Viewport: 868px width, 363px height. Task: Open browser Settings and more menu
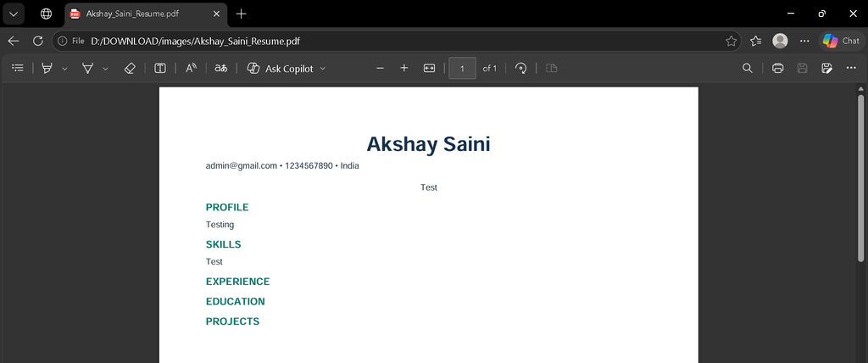(x=804, y=41)
